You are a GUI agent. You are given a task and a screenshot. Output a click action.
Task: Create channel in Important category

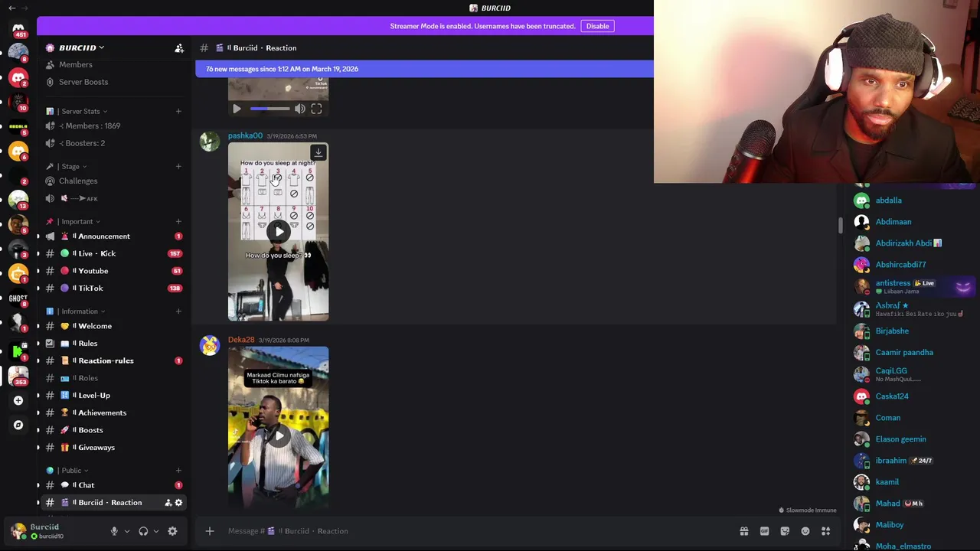point(178,221)
